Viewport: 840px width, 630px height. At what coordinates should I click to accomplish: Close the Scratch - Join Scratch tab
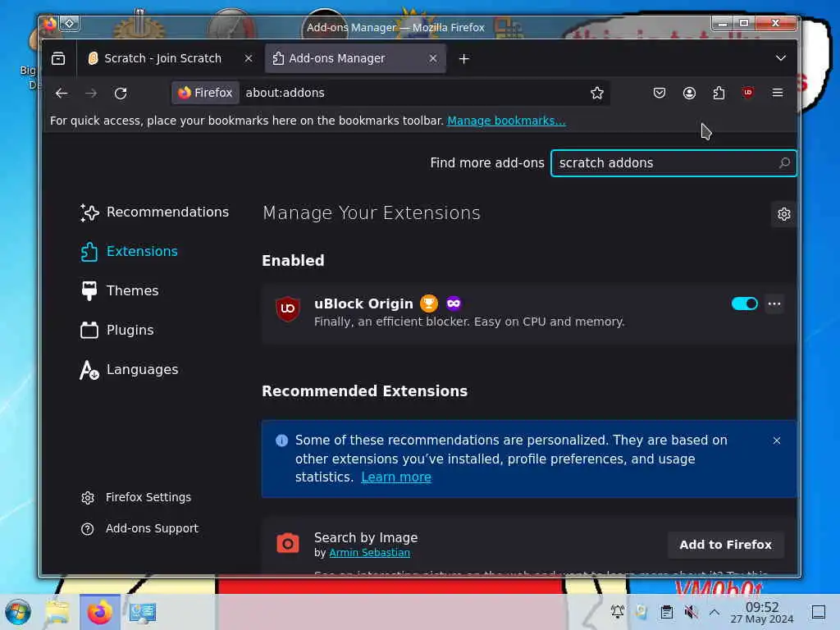tap(248, 58)
